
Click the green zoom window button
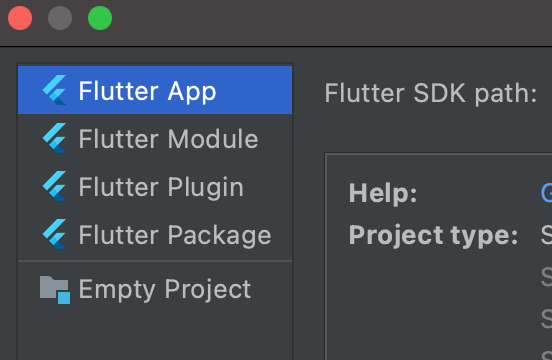click(100, 18)
